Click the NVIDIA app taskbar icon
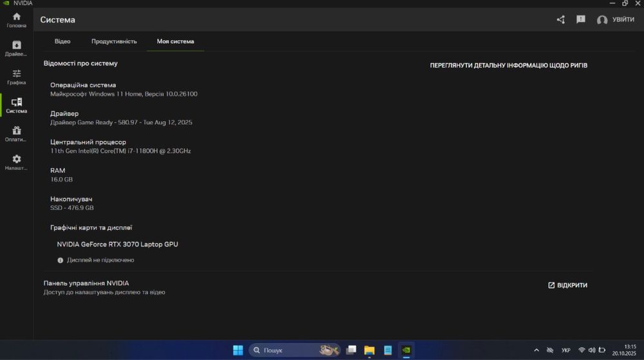This screenshot has width=644, height=360. coord(406,350)
